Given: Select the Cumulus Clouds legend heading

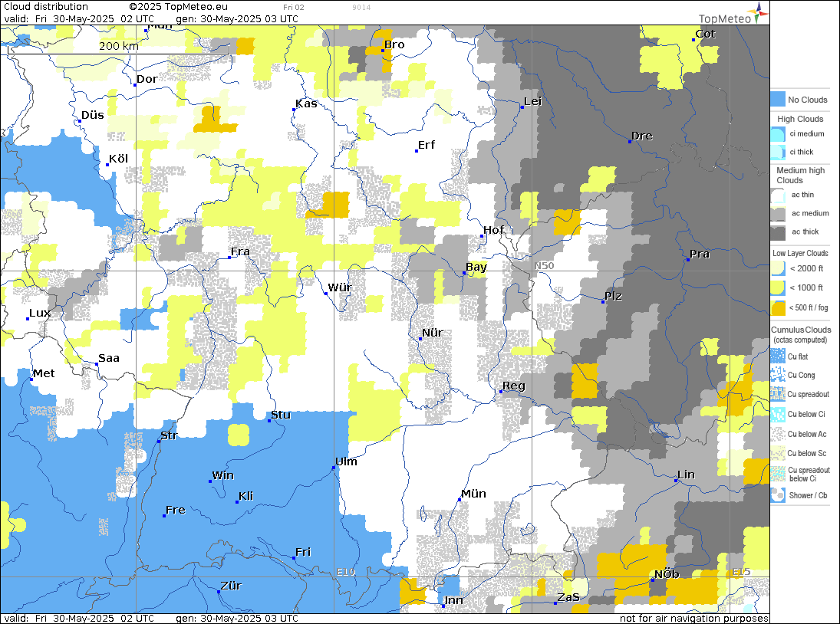Looking at the screenshot, I should click(800, 330).
